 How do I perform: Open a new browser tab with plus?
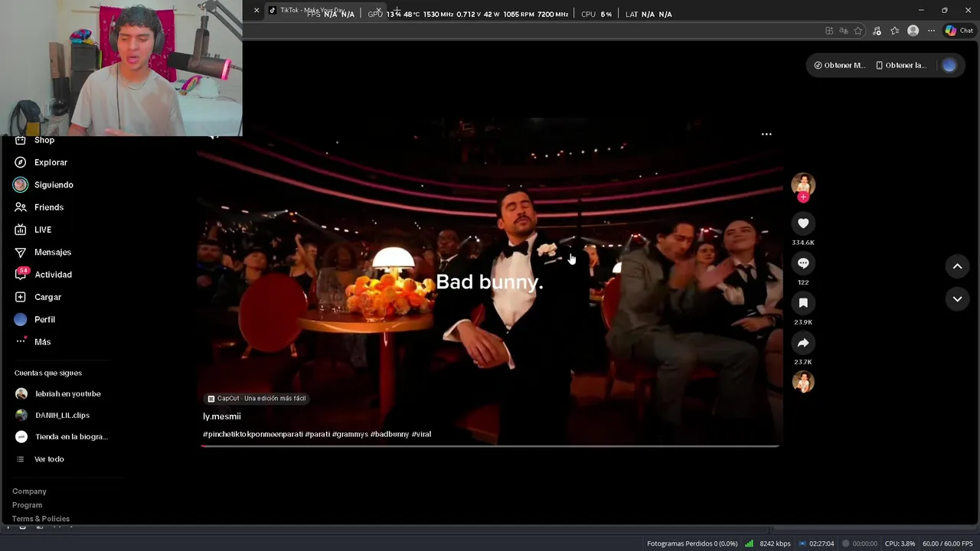pos(397,11)
